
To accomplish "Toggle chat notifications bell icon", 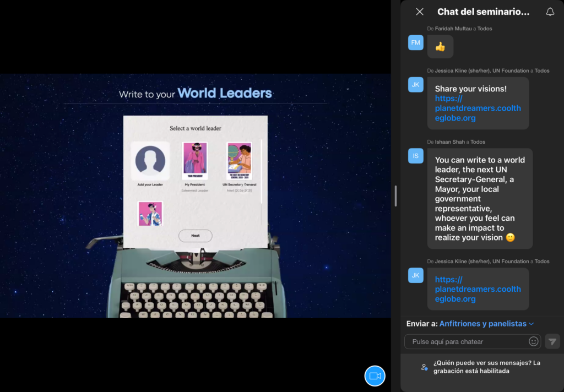I will (x=550, y=12).
